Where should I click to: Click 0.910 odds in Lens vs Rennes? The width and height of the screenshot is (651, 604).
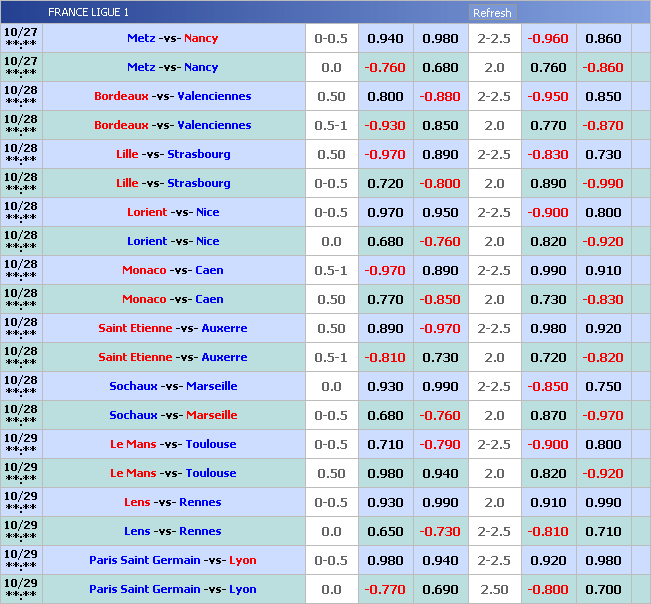point(548,502)
